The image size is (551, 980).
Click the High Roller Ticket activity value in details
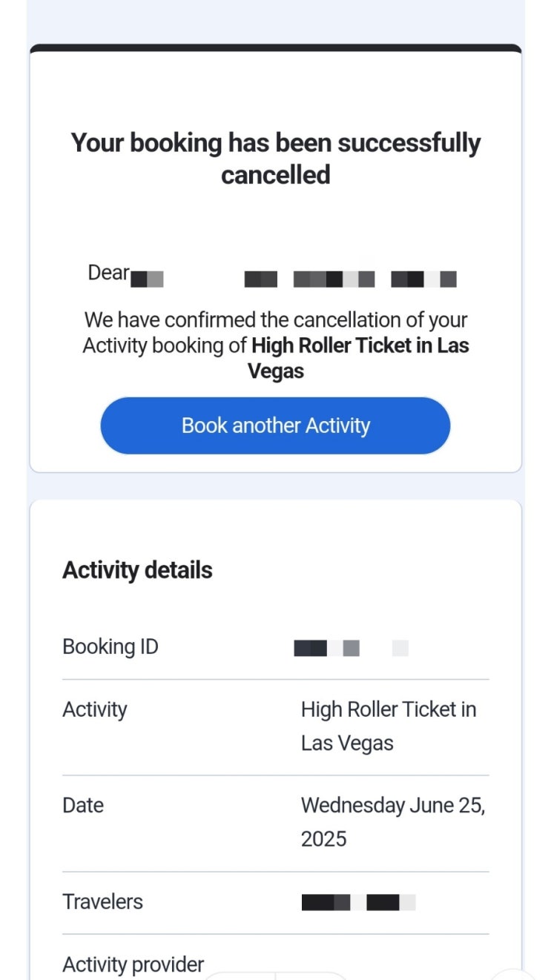(x=388, y=726)
